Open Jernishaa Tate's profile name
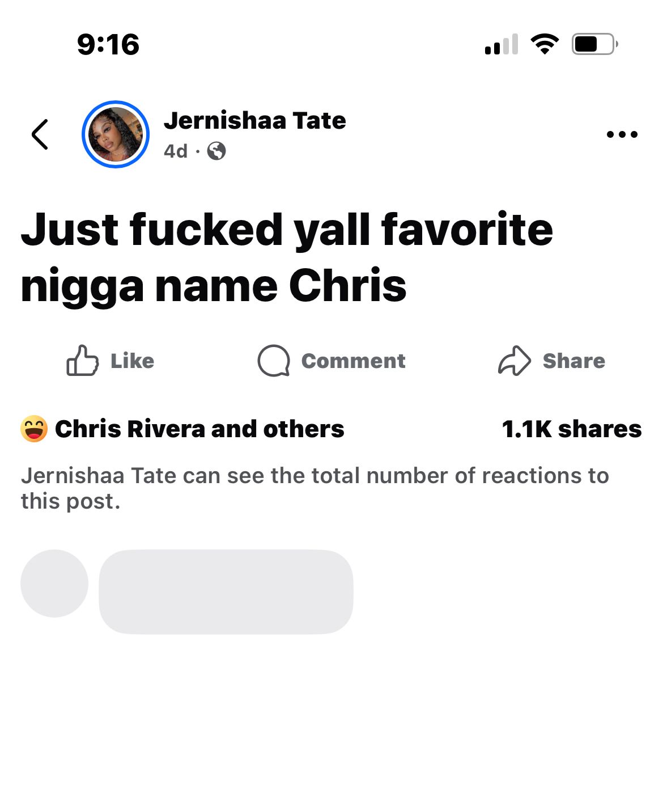This screenshot has width=663, height=812. pos(254,120)
